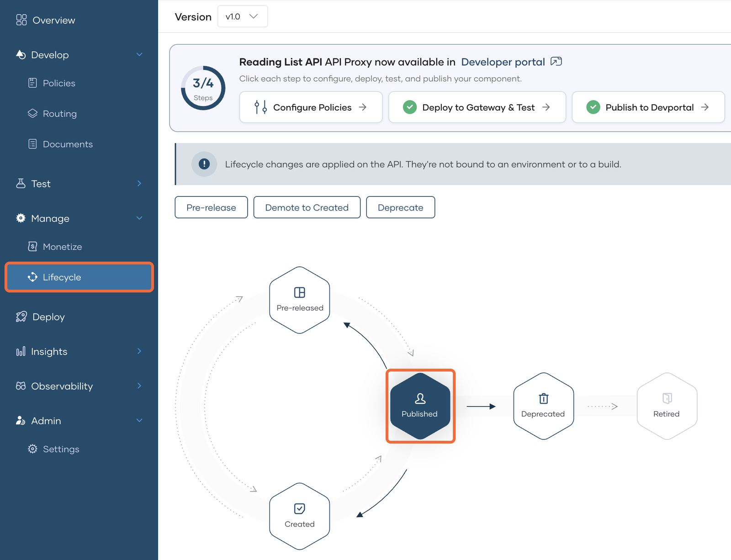The height and width of the screenshot is (560, 731).
Task: Click the Deprecate button
Action: [401, 207]
